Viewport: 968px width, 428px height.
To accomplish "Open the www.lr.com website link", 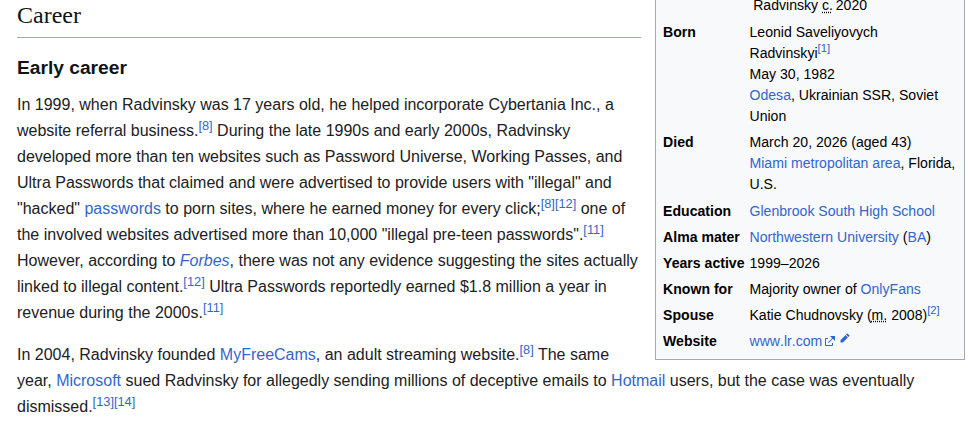I will pyautogui.click(x=785, y=341).
